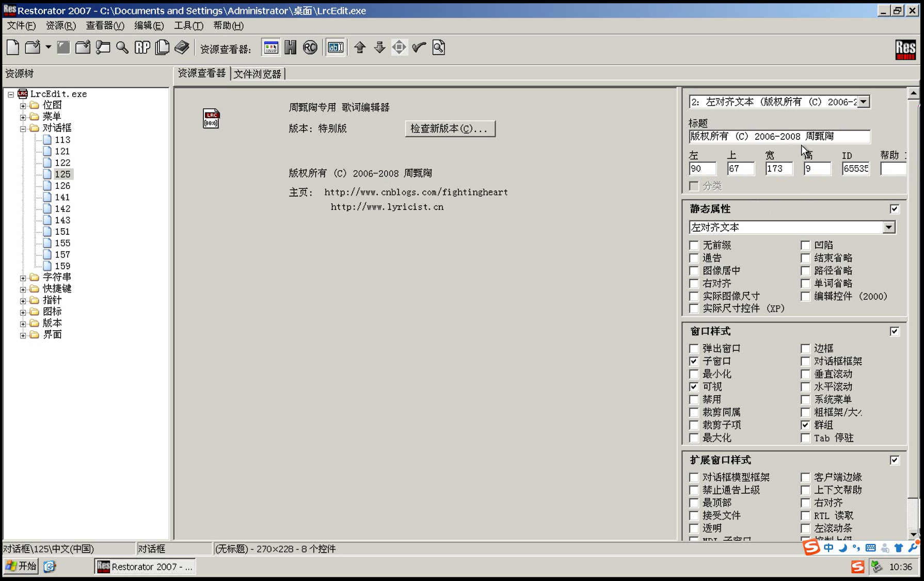Viewport: 924px width, 581px height.
Task: Click the move resource up arrow
Action: coord(360,47)
